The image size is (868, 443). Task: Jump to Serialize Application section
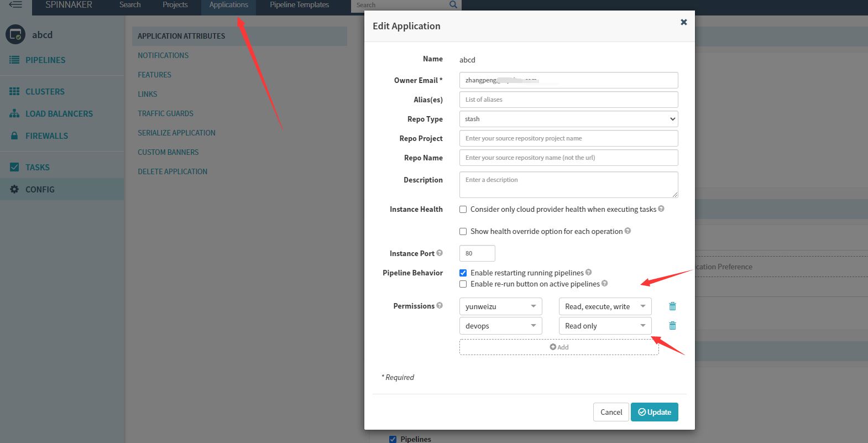[x=176, y=133]
